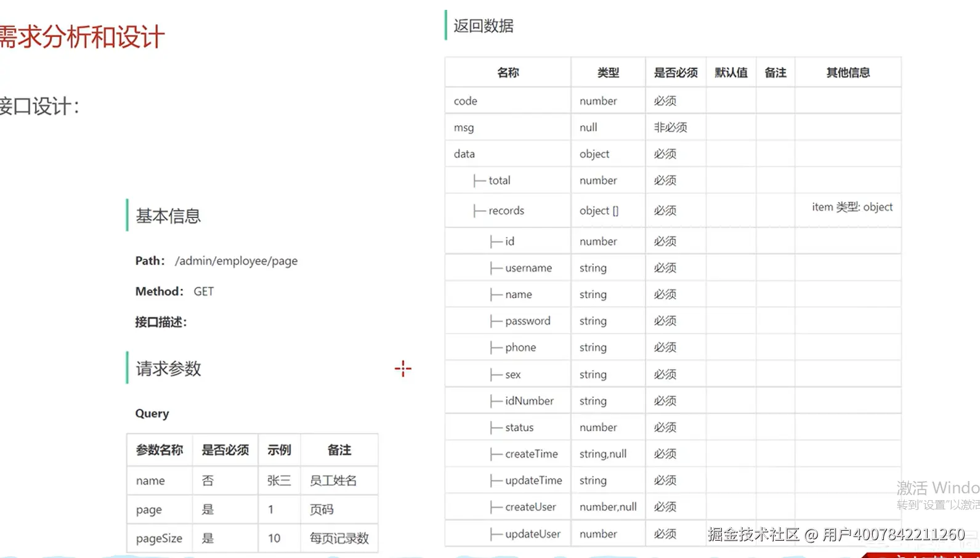Click the GET method value
Screen dimensions: 980x558
click(x=203, y=292)
